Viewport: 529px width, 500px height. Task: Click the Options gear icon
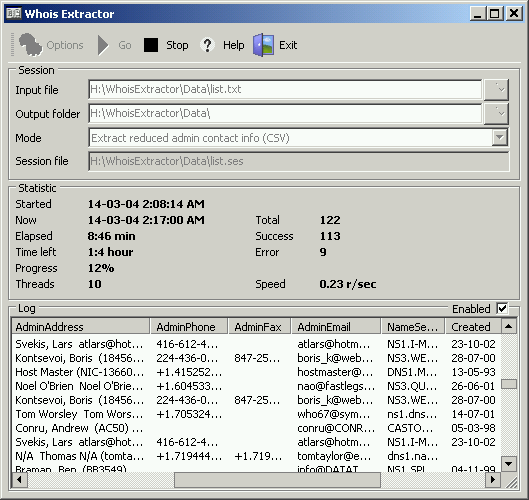click(x=30, y=45)
